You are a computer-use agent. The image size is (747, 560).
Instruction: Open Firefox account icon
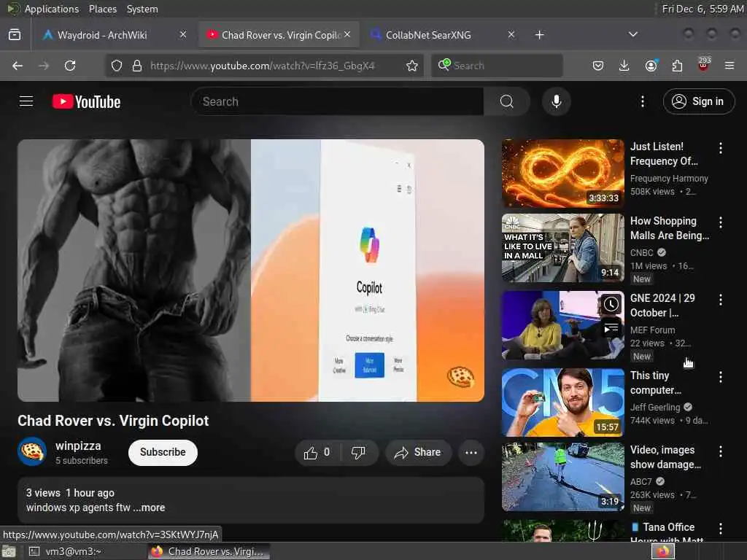[651, 66]
